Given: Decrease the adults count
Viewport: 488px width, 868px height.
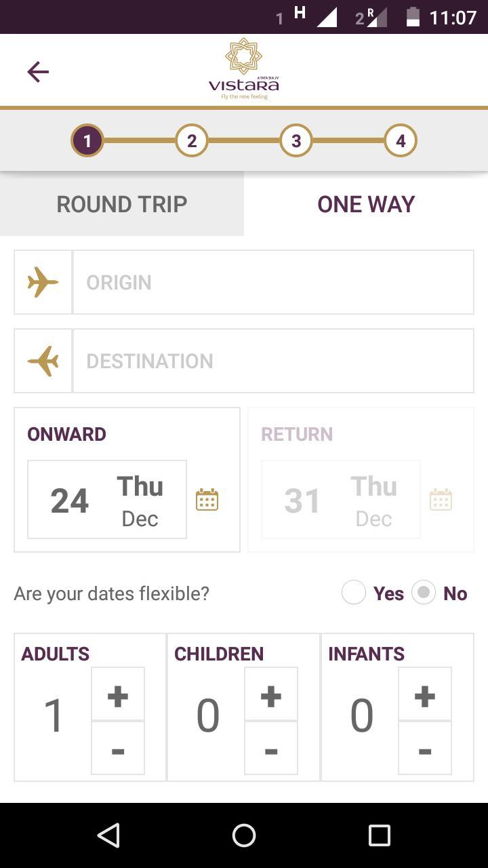Looking at the screenshot, I should pyautogui.click(x=118, y=749).
